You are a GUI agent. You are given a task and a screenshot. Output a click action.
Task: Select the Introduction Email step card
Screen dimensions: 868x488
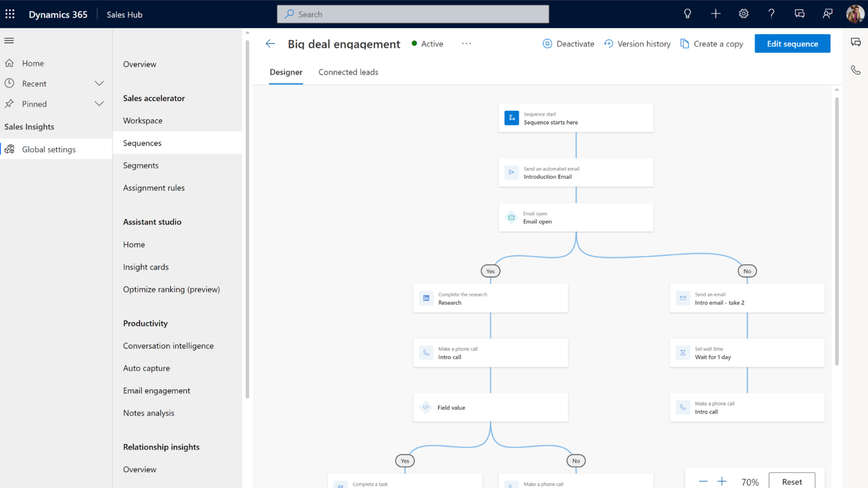click(x=576, y=172)
